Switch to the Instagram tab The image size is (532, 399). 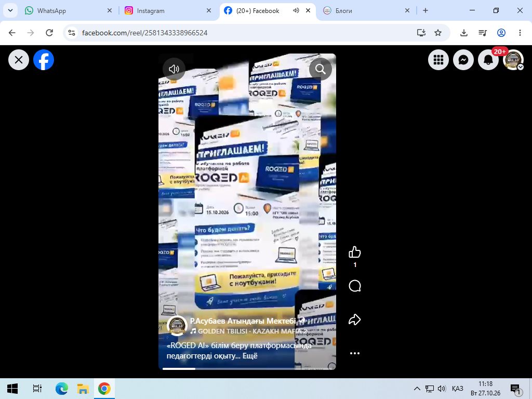[x=168, y=11]
